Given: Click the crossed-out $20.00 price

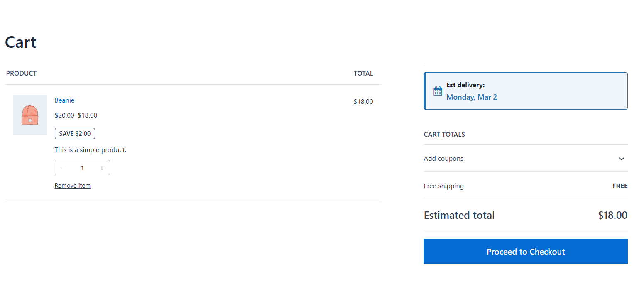Looking at the screenshot, I should click(x=64, y=115).
